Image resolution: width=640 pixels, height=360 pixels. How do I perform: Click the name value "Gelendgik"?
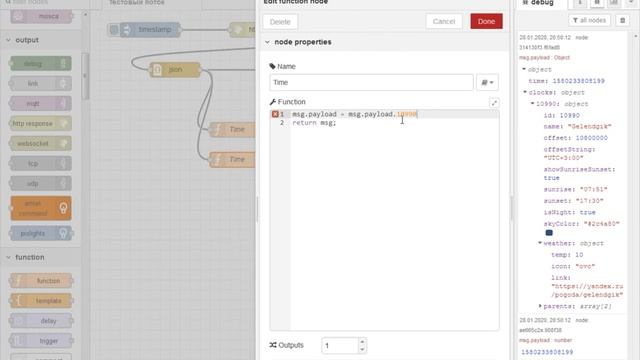coord(589,127)
